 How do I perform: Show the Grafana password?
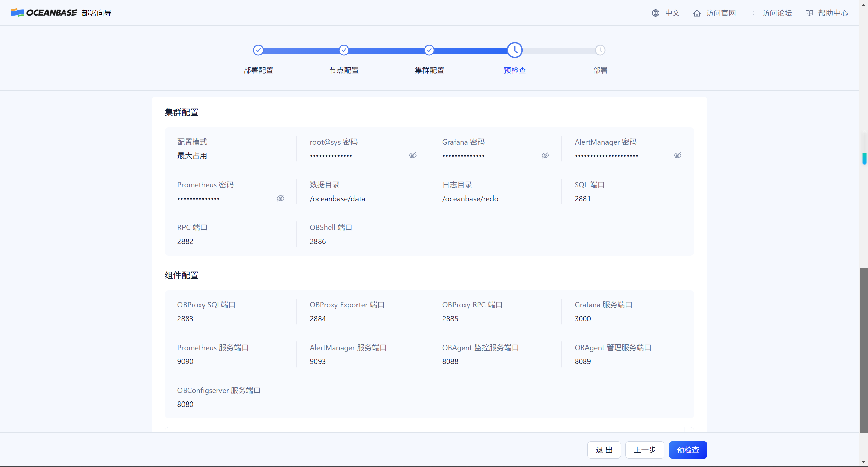click(545, 155)
